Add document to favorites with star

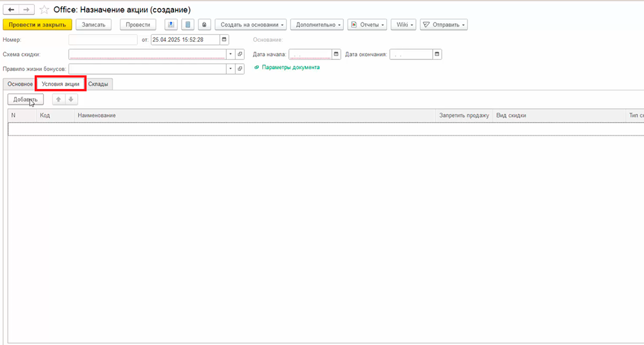(44, 10)
